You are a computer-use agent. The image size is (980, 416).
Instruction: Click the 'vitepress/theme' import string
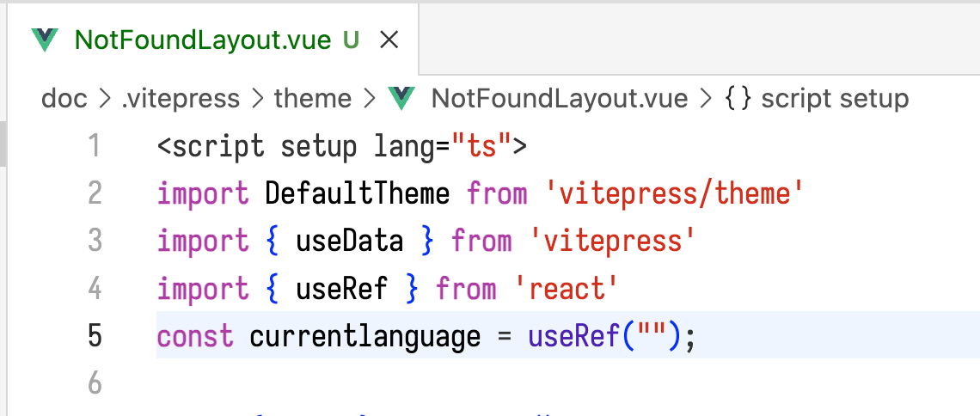(x=674, y=194)
